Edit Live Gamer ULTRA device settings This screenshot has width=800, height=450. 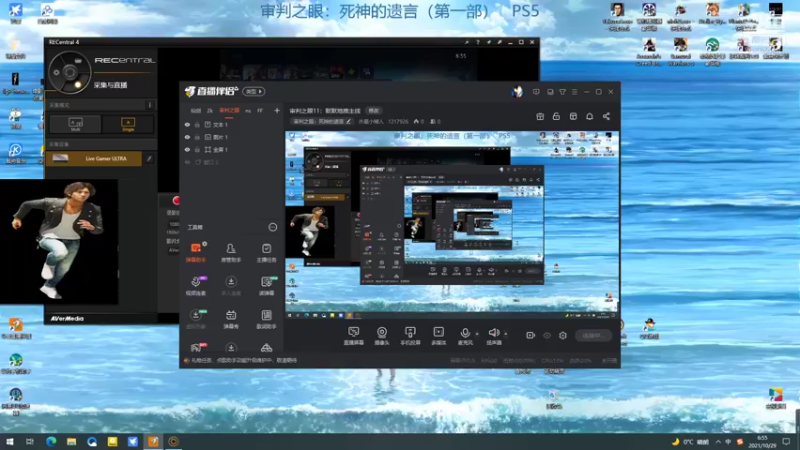coord(149,159)
